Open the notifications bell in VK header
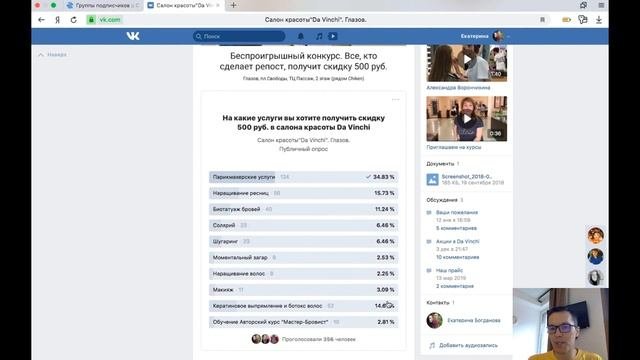Image resolution: width=640 pixels, height=360 pixels. [x=301, y=36]
